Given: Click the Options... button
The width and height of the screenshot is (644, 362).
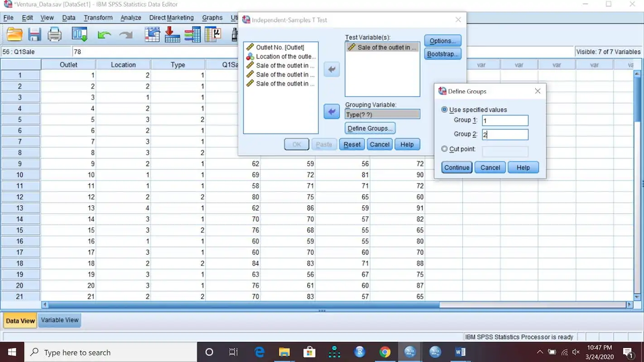Looking at the screenshot, I should pos(442,41).
